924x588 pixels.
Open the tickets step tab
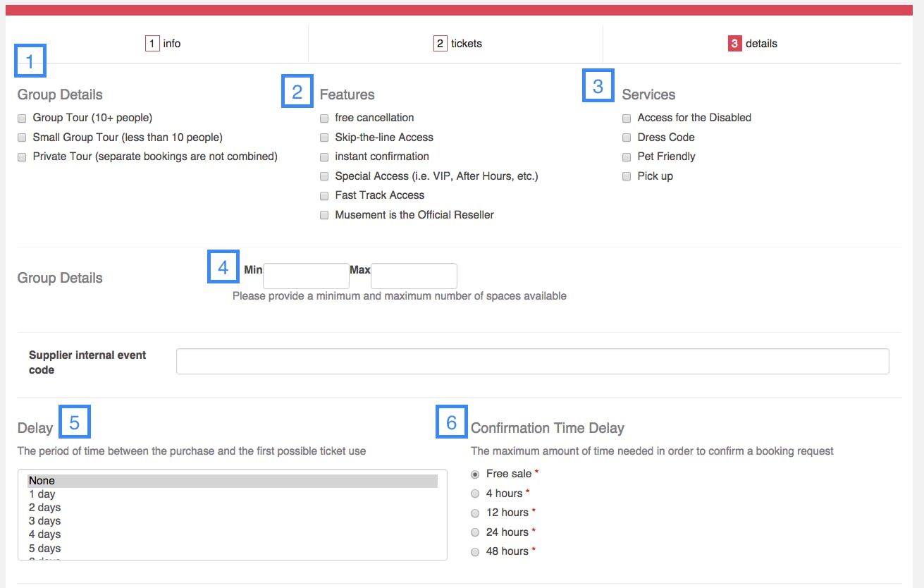(457, 44)
